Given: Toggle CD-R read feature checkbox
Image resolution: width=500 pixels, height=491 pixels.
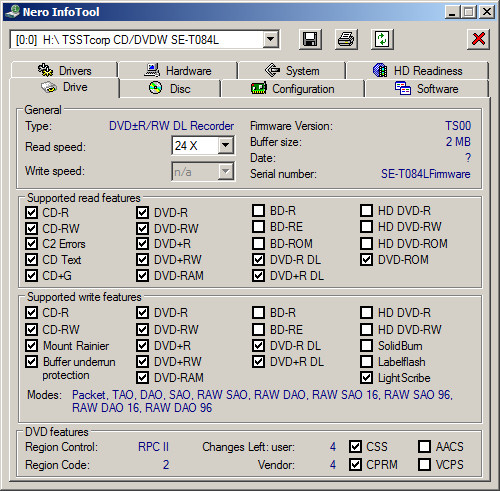Looking at the screenshot, I should click(x=32, y=212).
